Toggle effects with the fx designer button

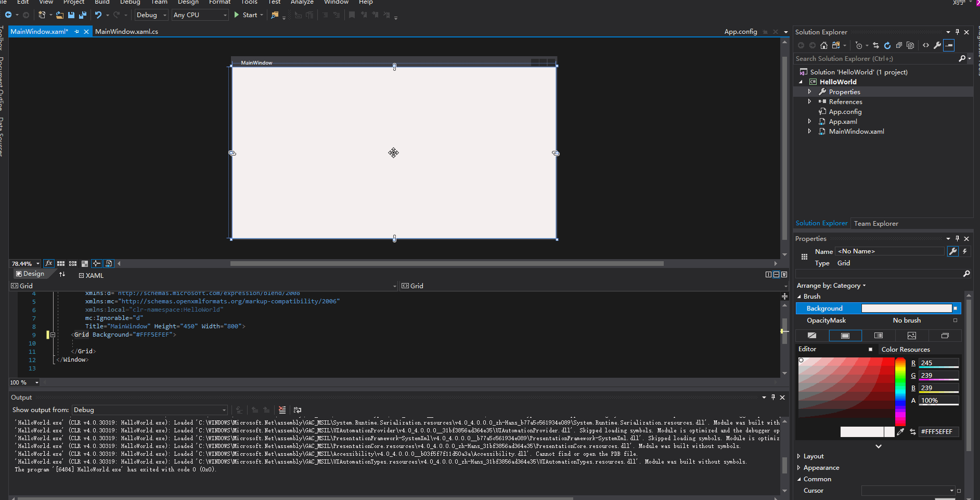click(49, 264)
